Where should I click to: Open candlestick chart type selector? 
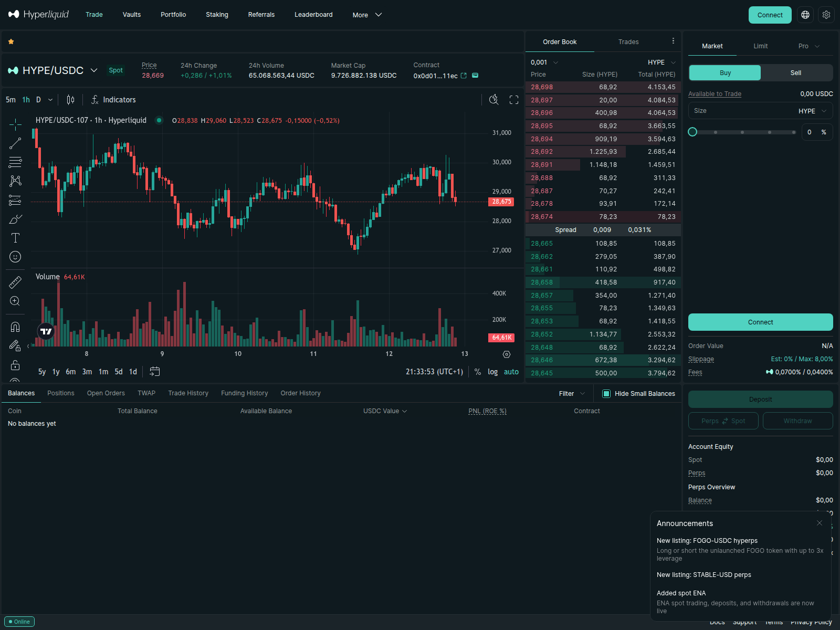(x=70, y=100)
